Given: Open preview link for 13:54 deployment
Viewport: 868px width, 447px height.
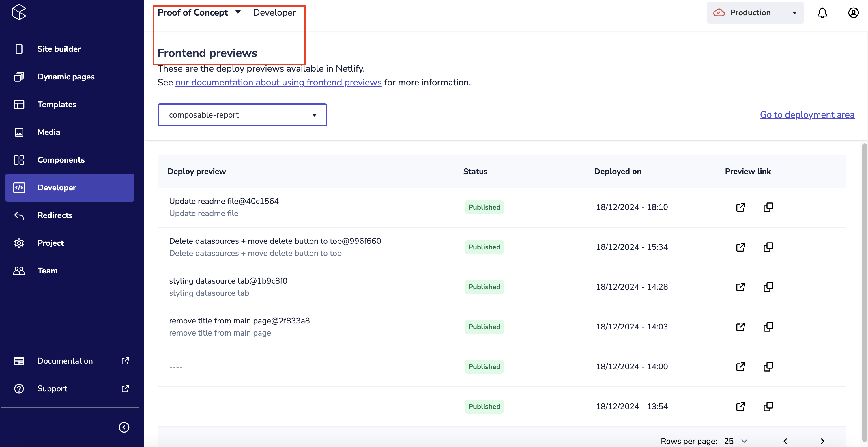Looking at the screenshot, I should tap(740, 407).
